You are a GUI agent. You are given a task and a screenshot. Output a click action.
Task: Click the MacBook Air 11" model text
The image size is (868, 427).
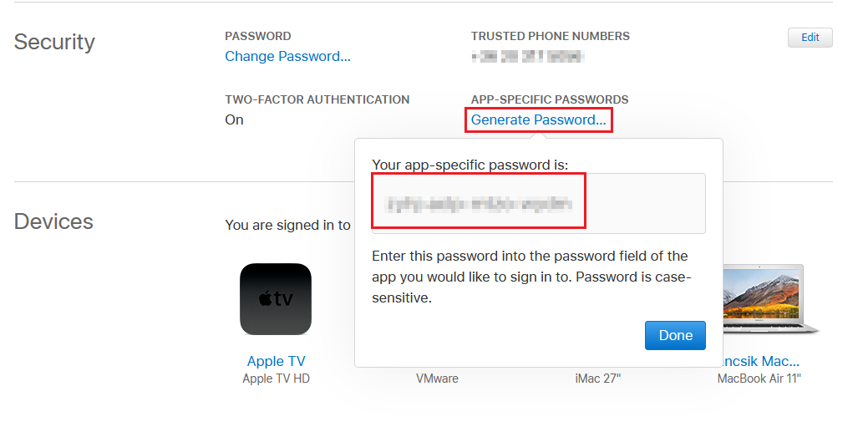[x=759, y=379]
